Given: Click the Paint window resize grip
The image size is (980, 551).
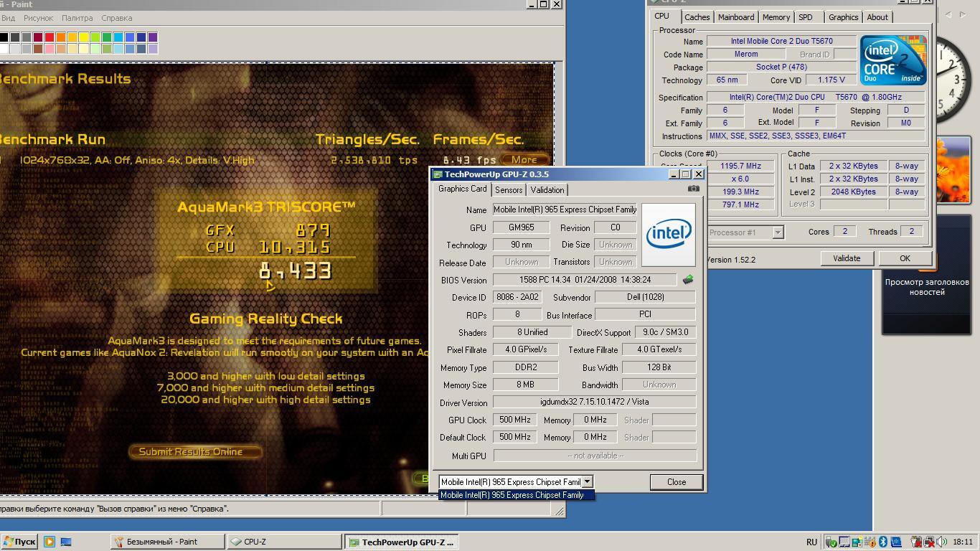Looking at the screenshot, I should pos(559,511).
